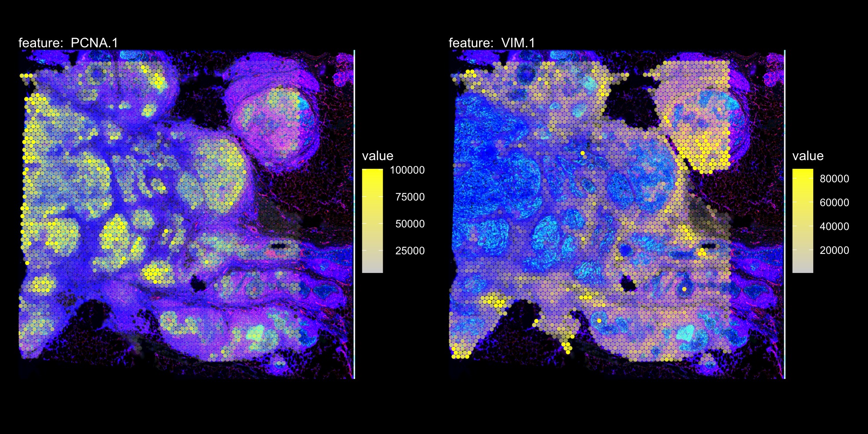The image size is (868, 434).
Task: Click the 25000 legend tick label
Action: click(410, 251)
